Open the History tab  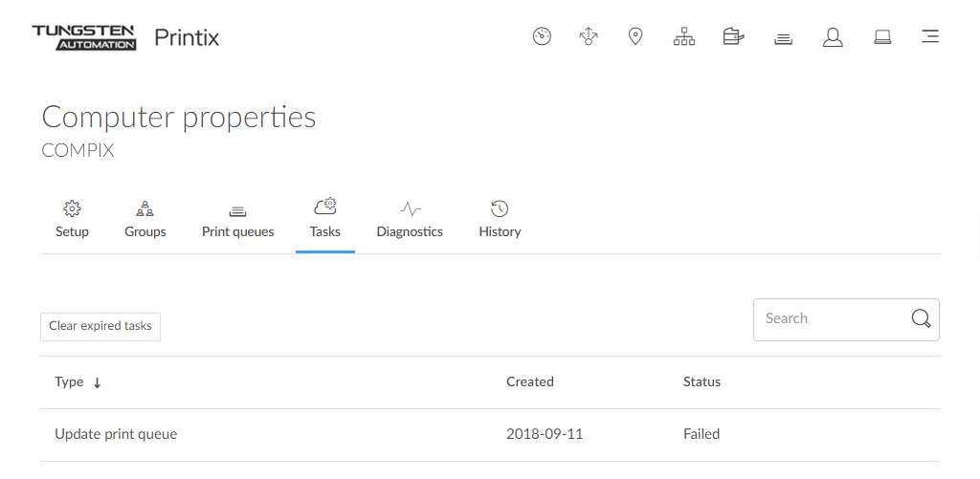[x=500, y=220]
